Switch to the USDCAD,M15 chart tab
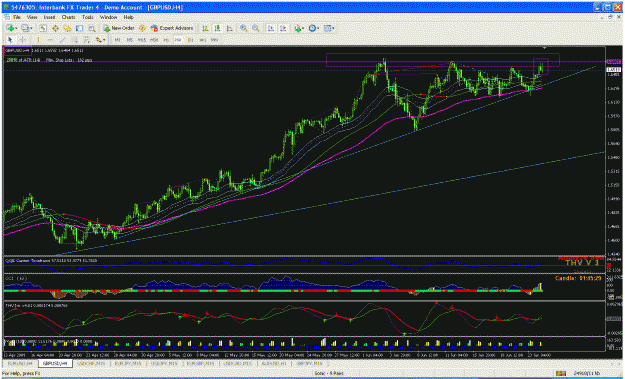 click(237, 363)
